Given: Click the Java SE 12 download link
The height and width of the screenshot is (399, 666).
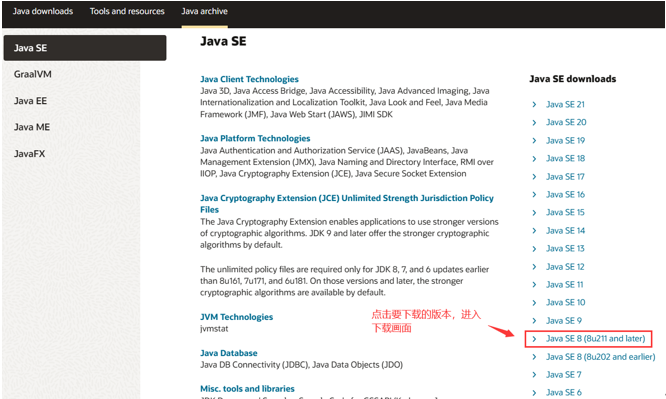Looking at the screenshot, I should coord(565,267).
